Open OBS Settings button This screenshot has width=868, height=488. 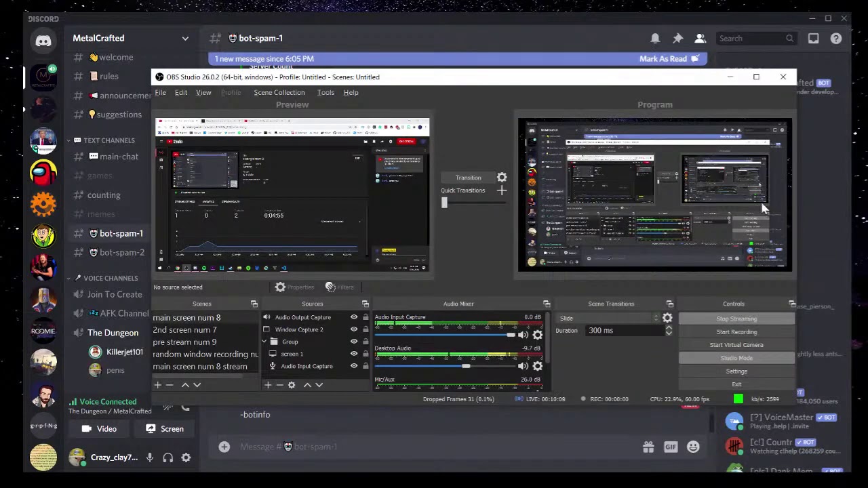pos(736,371)
